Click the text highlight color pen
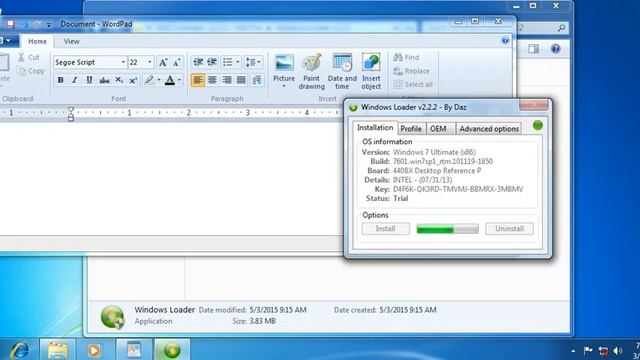Viewport: 640px width, 360px height. coord(149,80)
